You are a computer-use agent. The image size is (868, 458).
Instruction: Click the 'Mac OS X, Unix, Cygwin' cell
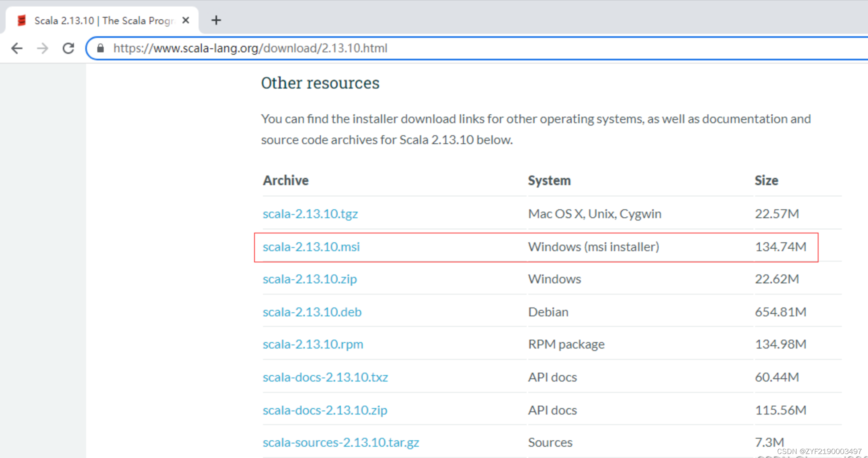(595, 214)
